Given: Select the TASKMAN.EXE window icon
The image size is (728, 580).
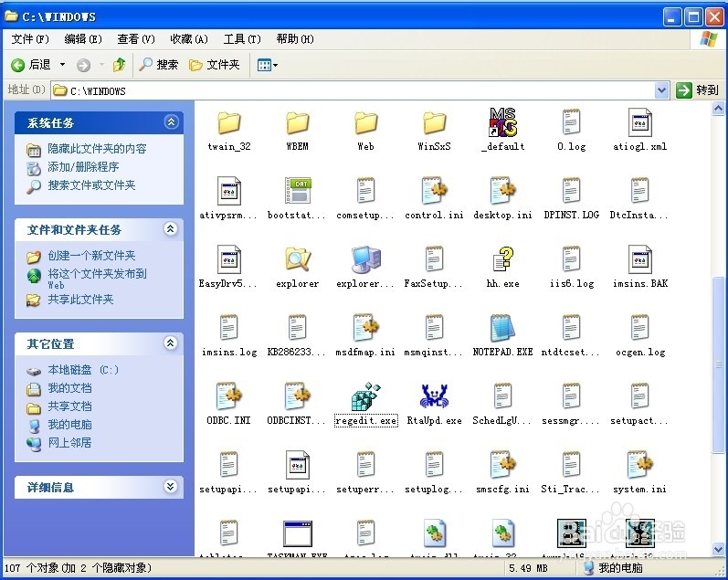Looking at the screenshot, I should [298, 533].
